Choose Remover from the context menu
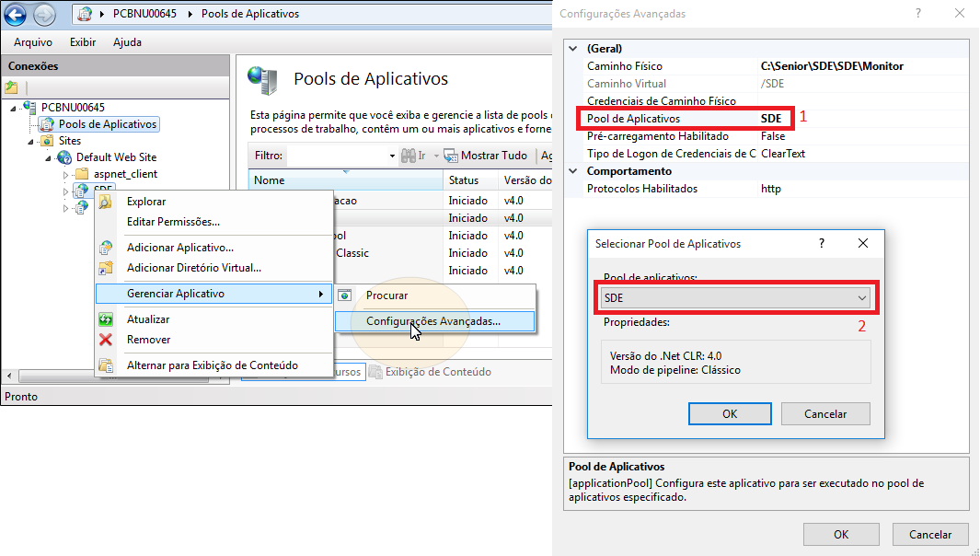Screen dimensions: 980x556 coord(213,340)
